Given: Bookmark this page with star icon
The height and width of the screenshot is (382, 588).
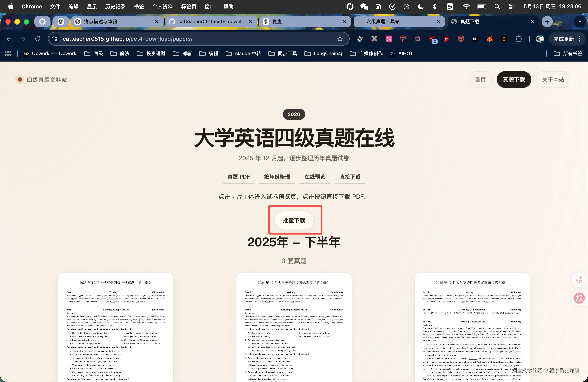Looking at the screenshot, I should (340, 39).
